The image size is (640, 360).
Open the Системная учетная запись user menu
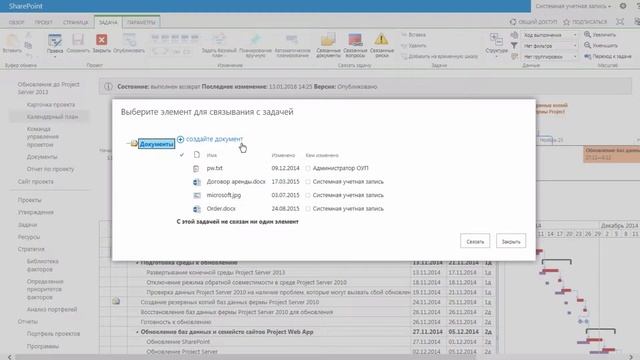(573, 6)
